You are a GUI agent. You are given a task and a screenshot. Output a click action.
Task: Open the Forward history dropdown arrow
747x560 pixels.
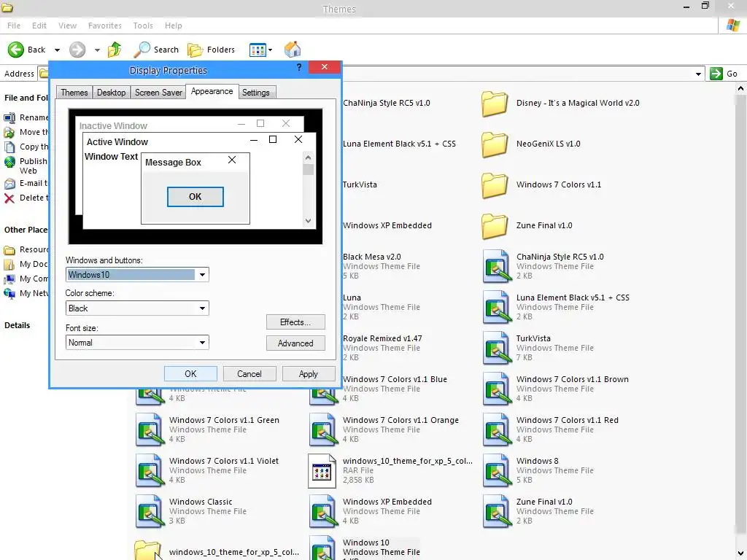[97, 50]
